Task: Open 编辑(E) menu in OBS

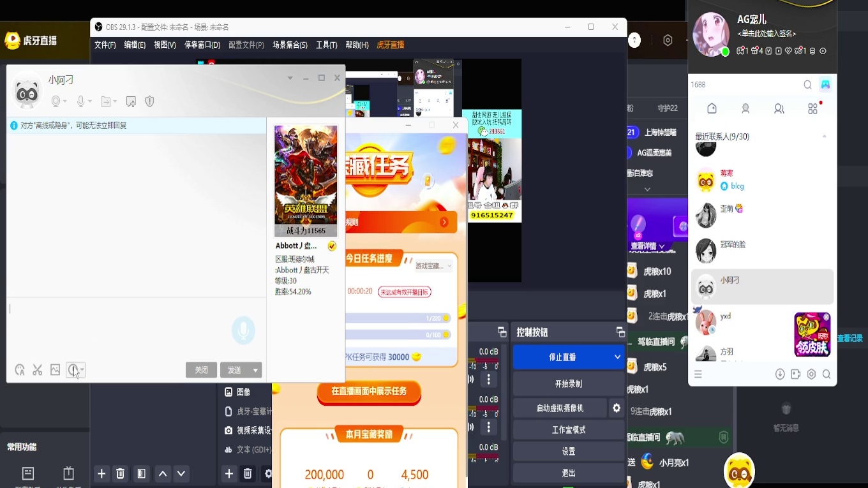Action: 135,45
